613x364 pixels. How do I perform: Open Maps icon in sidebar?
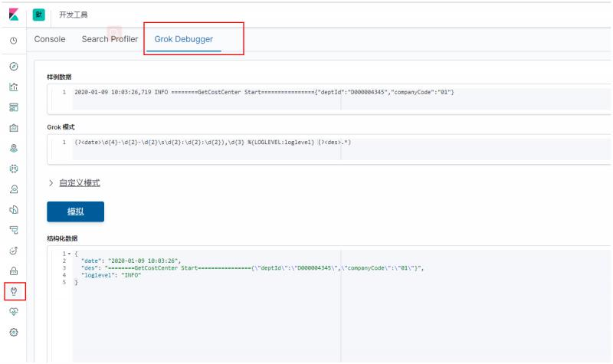14,148
